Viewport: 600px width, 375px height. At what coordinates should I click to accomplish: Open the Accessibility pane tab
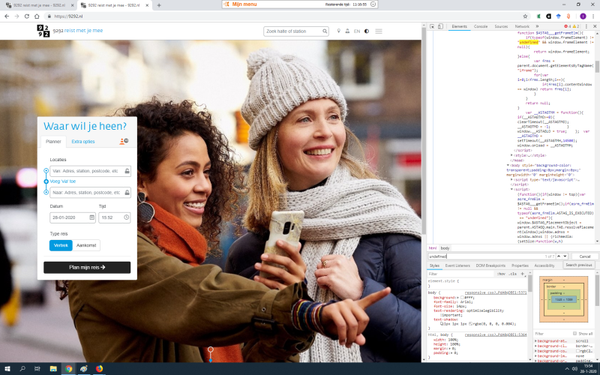544,266
